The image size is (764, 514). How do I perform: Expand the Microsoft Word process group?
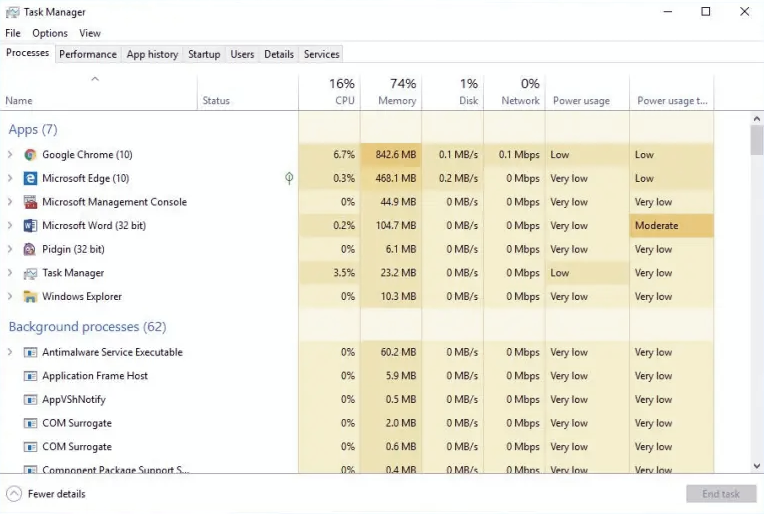coord(10,226)
